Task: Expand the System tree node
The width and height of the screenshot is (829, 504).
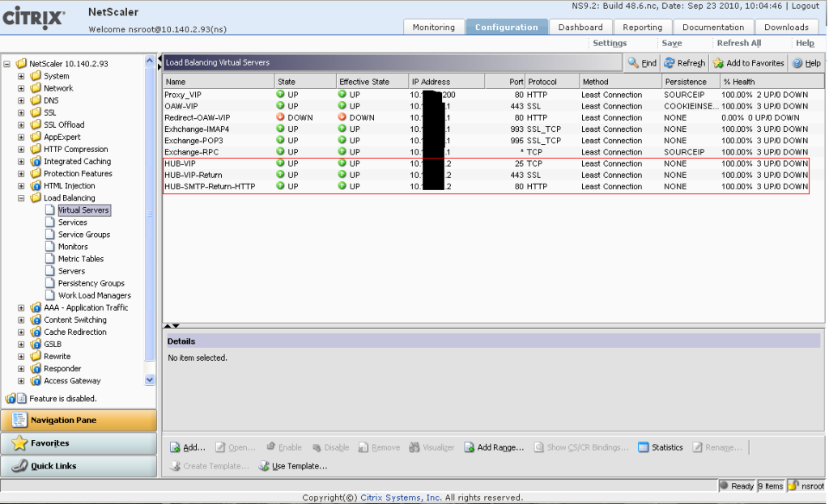Action: 21,76
